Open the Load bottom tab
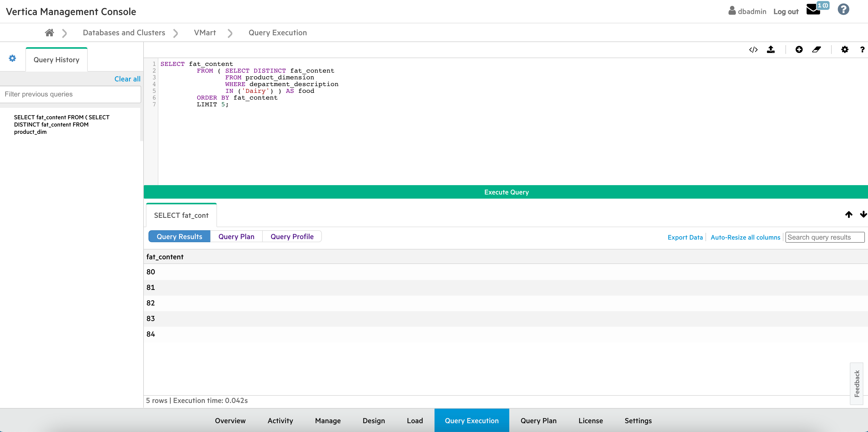 (x=415, y=421)
